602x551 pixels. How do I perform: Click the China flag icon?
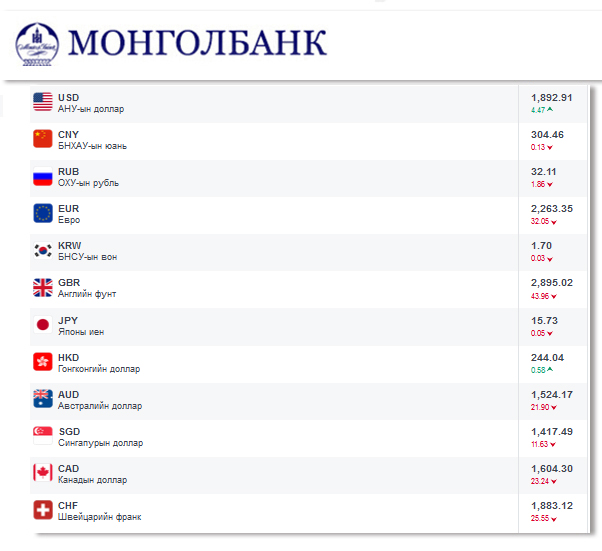tap(42, 138)
